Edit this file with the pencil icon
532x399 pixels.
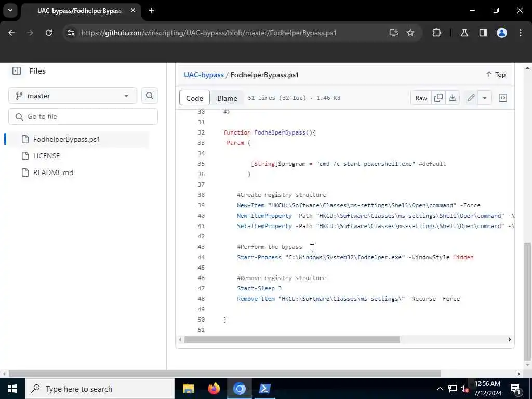471,98
